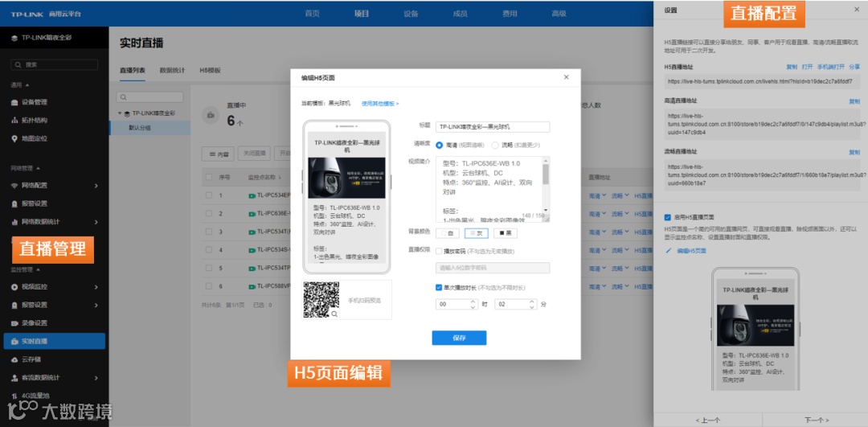
Task: Click the project icon beside TP-LINK暗夜全彩 header
Action: [x=14, y=38]
